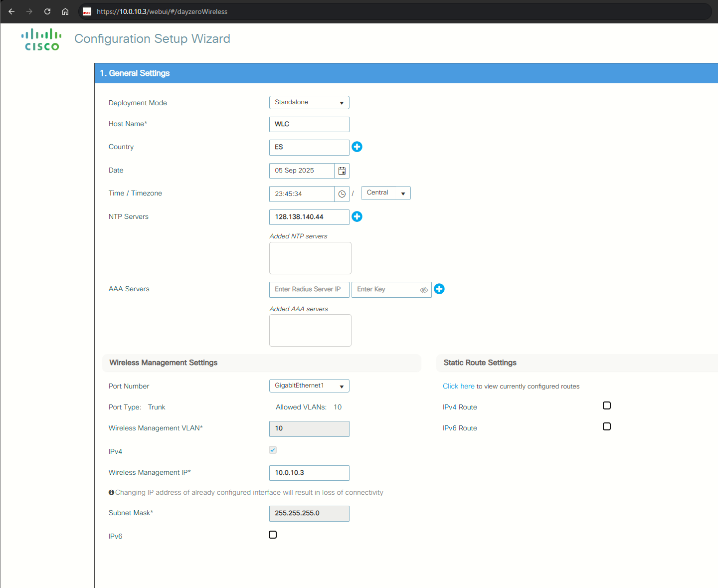Click the Cisco logo

click(41, 39)
